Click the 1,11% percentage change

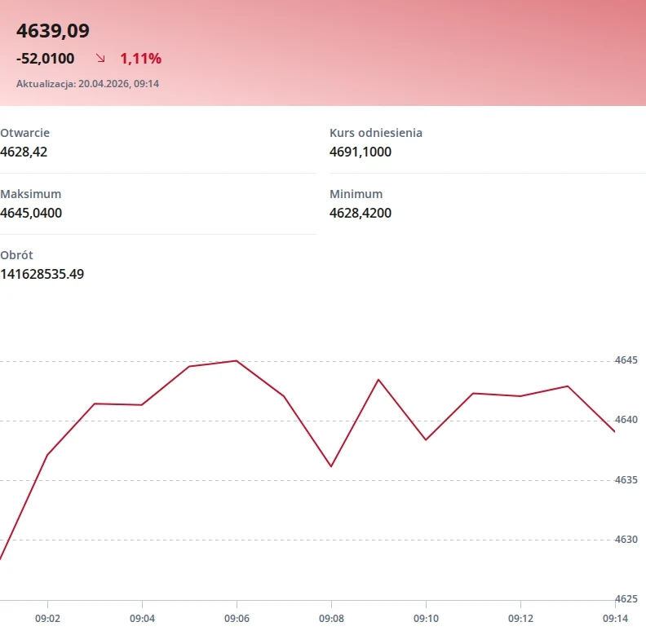(x=140, y=59)
